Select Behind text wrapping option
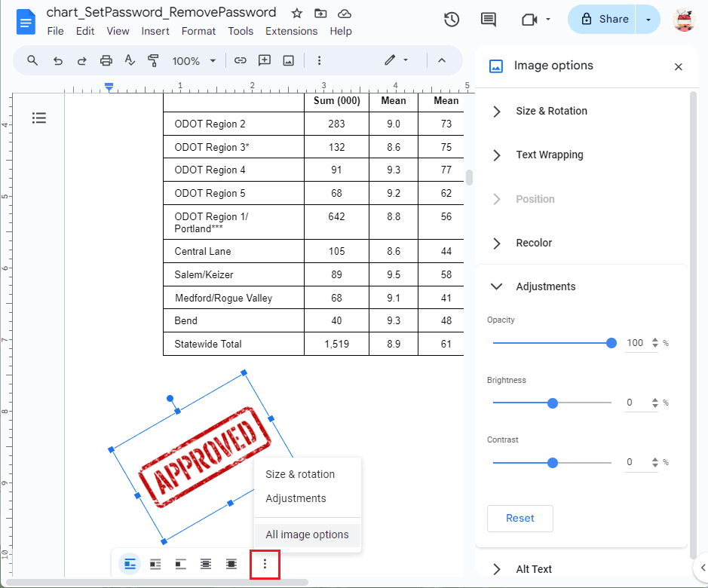This screenshot has height=588, width=708. click(x=206, y=563)
